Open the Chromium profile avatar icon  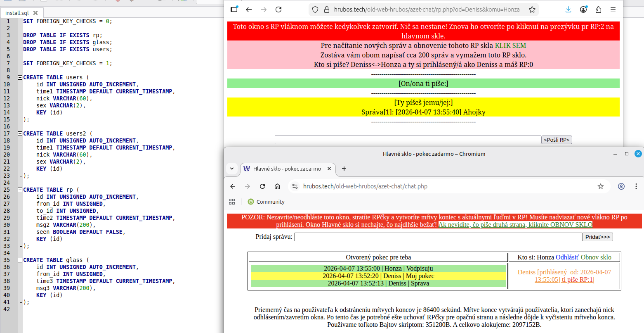[621, 186]
